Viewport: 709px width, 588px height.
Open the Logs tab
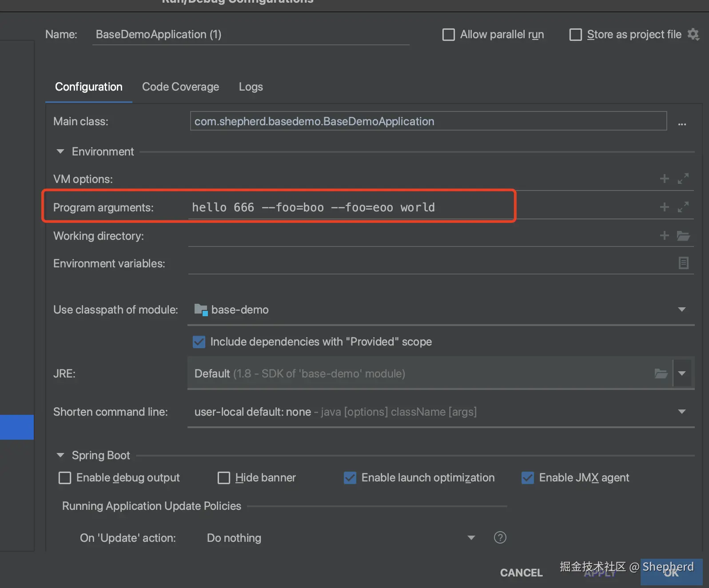(x=251, y=87)
